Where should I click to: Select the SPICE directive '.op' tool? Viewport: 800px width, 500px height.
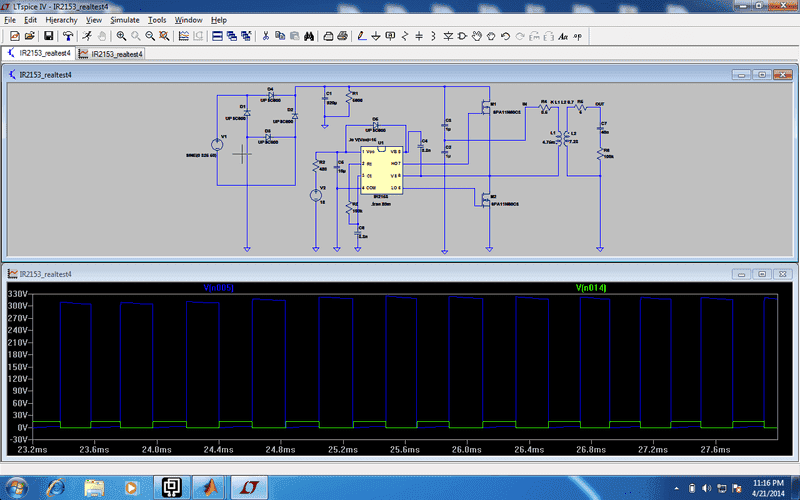(x=578, y=36)
